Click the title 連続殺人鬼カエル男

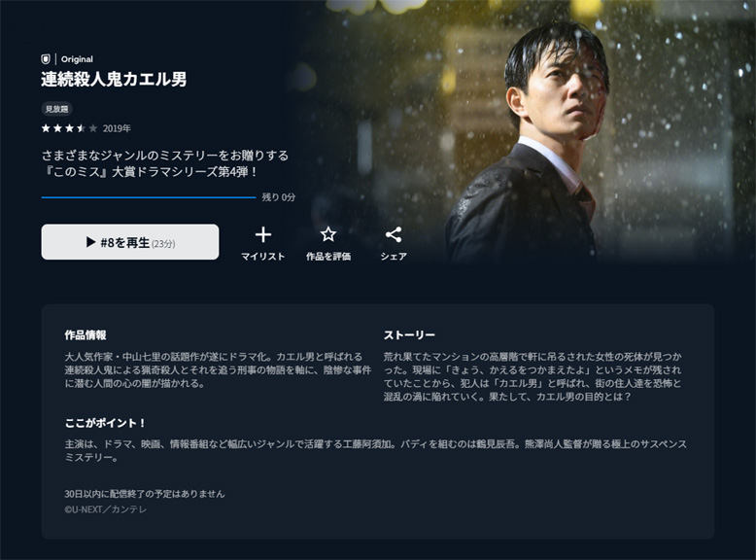coord(114,79)
